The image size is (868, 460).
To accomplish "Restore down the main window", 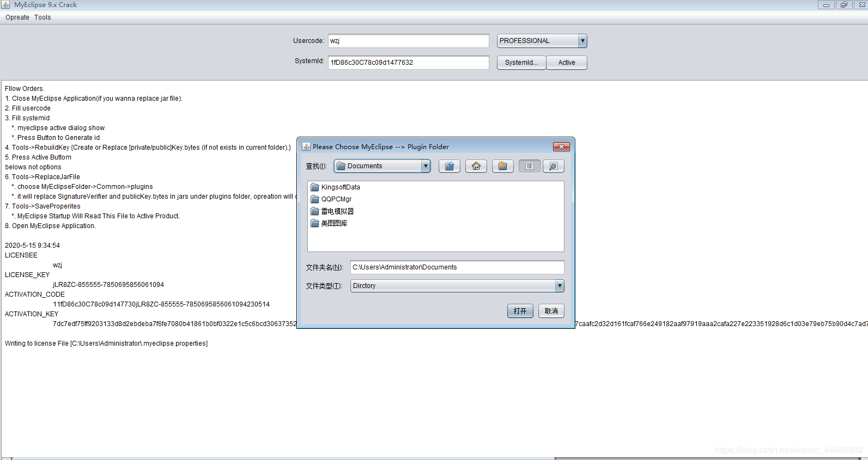I will pyautogui.click(x=843, y=5).
